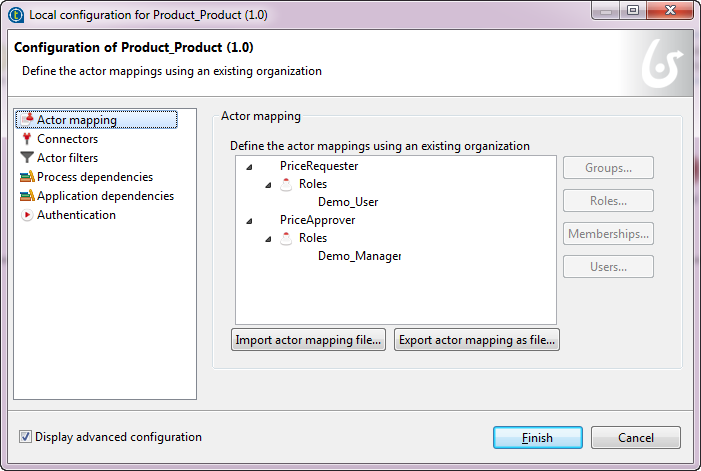
Task: Select the Demo_User role entry
Action: pos(348,202)
